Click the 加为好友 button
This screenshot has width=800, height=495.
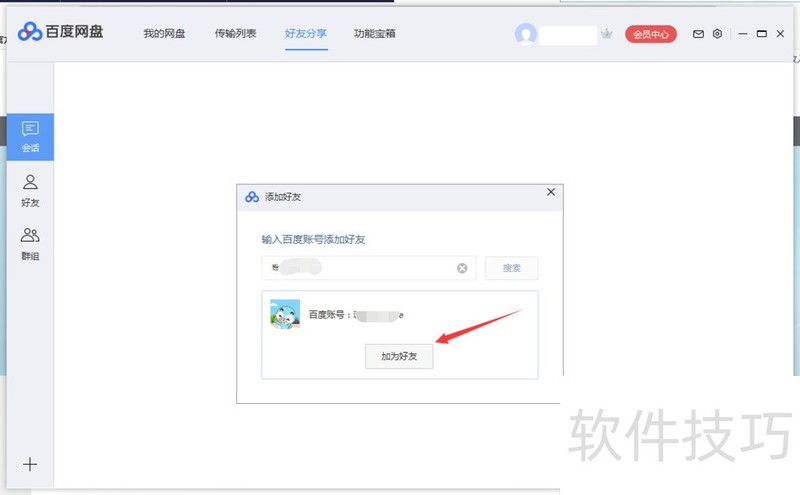tap(399, 356)
